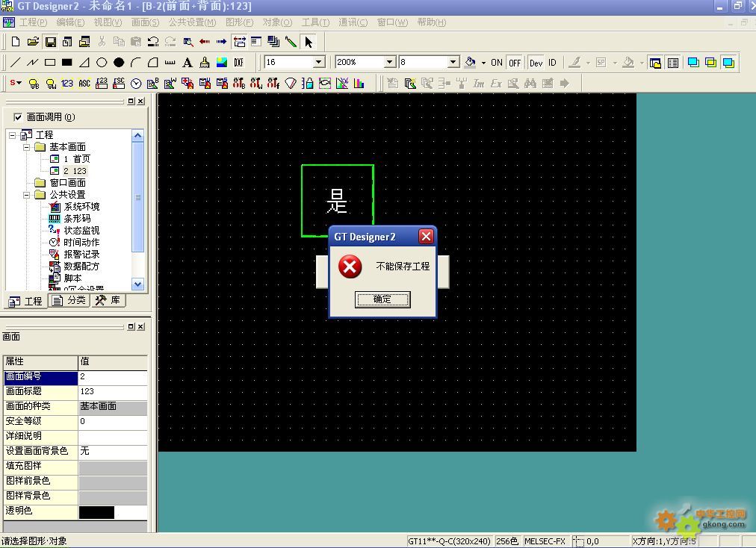Toggle the Dev device display
756x548 pixels.
[x=536, y=63]
